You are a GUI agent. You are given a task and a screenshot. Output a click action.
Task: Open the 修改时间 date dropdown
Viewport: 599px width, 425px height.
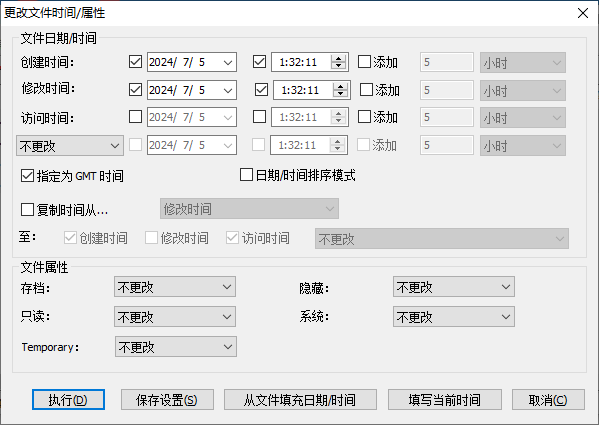coord(228,90)
